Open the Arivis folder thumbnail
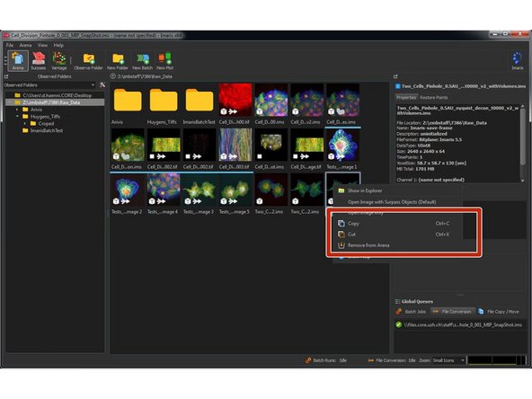Screen dimensions: 532x399 128,101
